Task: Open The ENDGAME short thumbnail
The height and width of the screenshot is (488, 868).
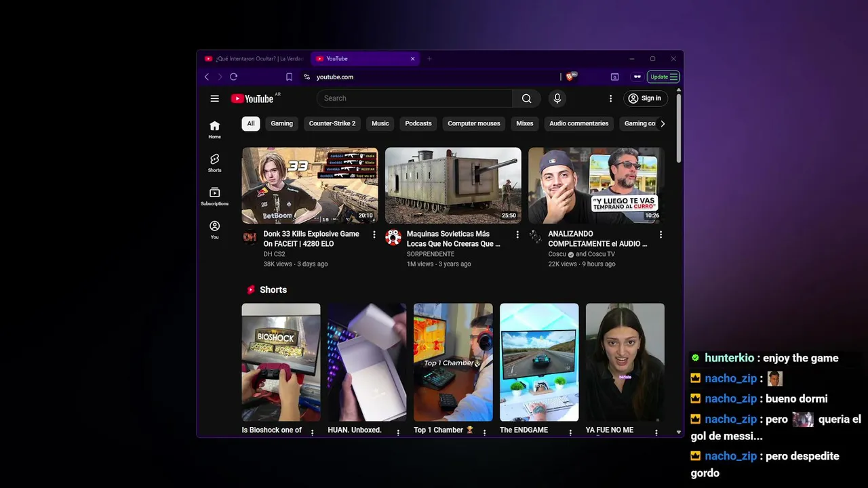Action: point(539,362)
